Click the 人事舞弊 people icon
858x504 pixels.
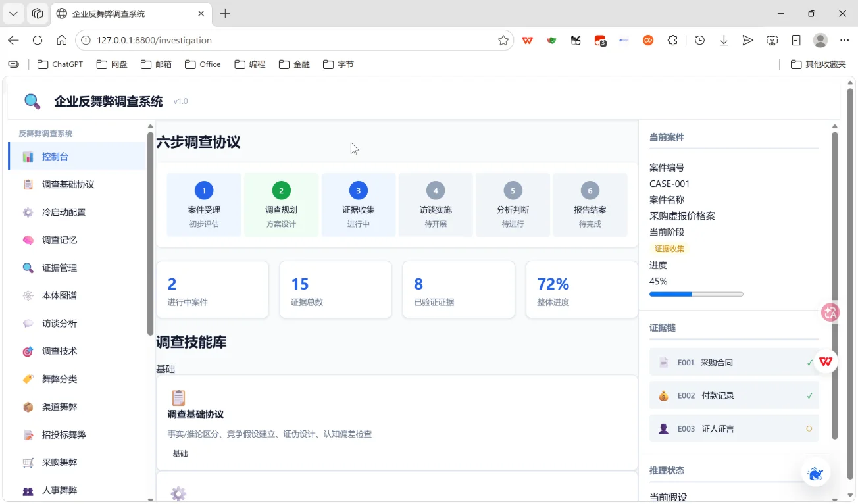point(28,491)
